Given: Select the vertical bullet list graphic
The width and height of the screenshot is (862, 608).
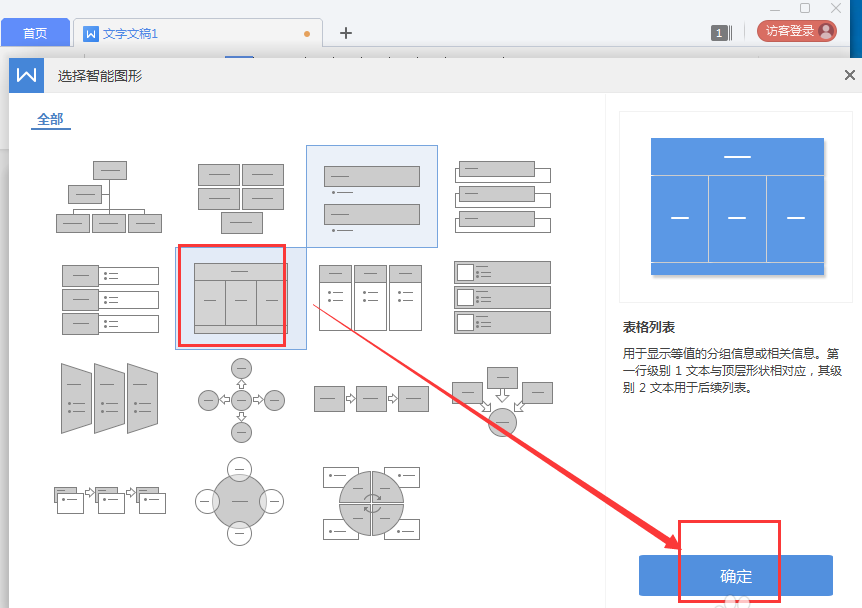Looking at the screenshot, I should pyautogui.click(x=371, y=197).
